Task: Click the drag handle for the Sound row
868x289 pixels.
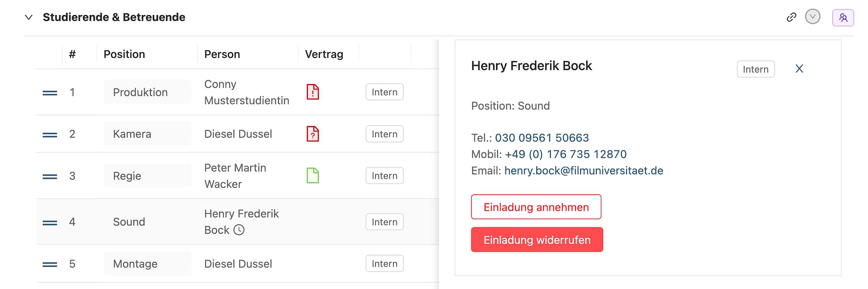Action: 50,223
